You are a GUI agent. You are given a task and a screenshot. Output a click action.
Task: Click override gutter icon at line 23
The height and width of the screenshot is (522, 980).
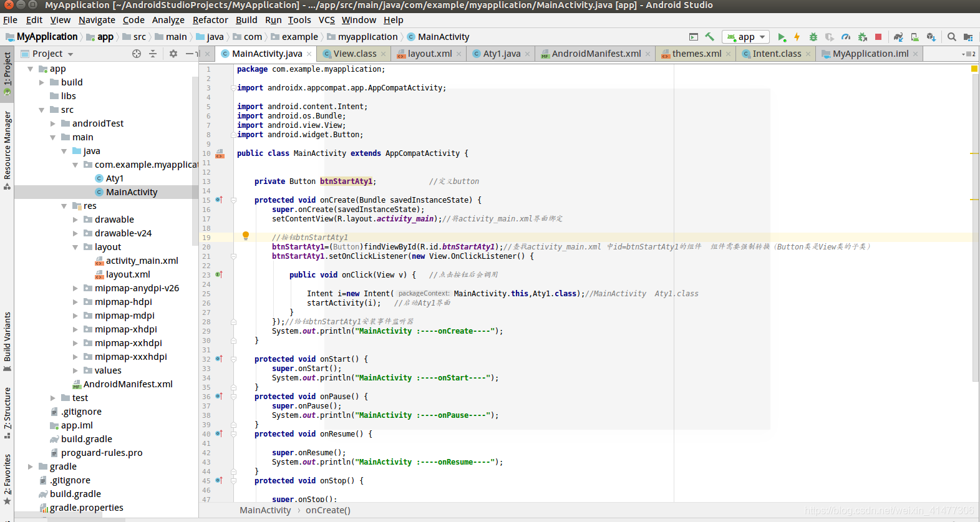[219, 274]
